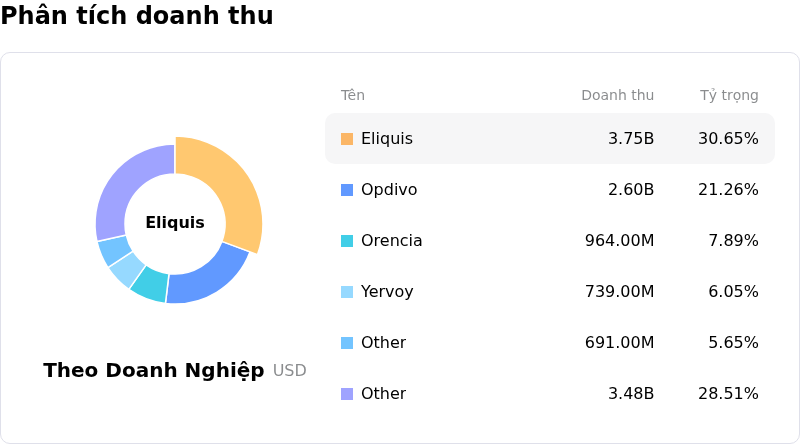Sort by the Tên column header
800x444 pixels.
click(353, 96)
